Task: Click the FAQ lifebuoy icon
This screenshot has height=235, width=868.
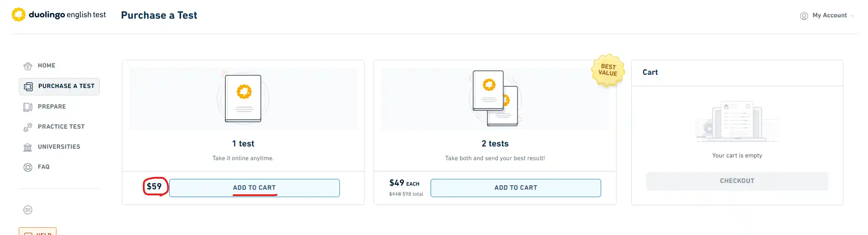Action: [x=28, y=167]
